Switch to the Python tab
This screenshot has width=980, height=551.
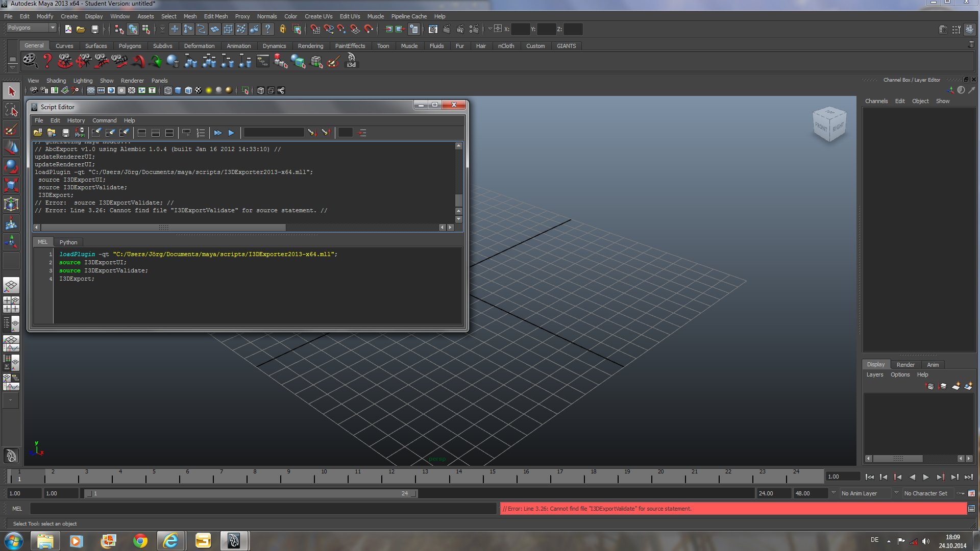click(68, 242)
